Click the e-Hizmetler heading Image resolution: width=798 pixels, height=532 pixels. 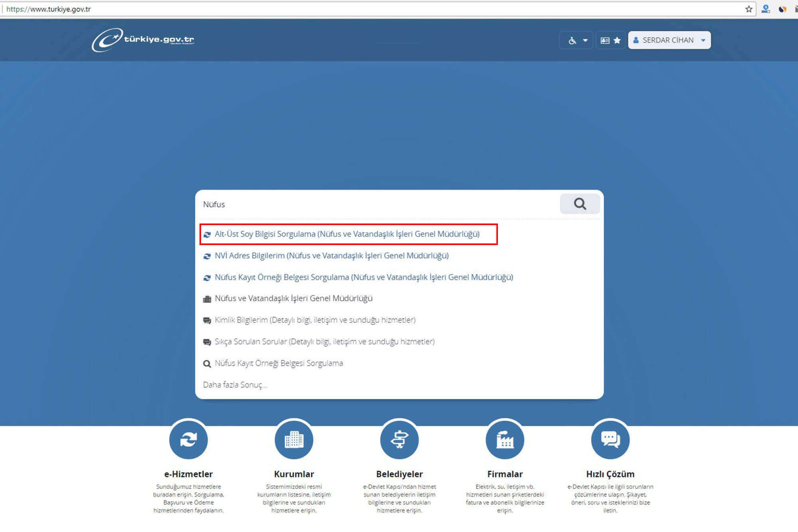[188, 474]
